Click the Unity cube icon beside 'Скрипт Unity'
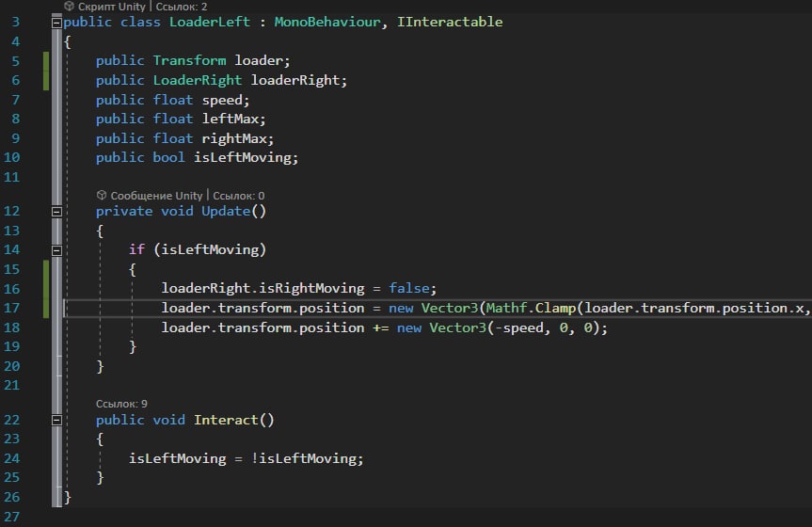 [x=70, y=7]
